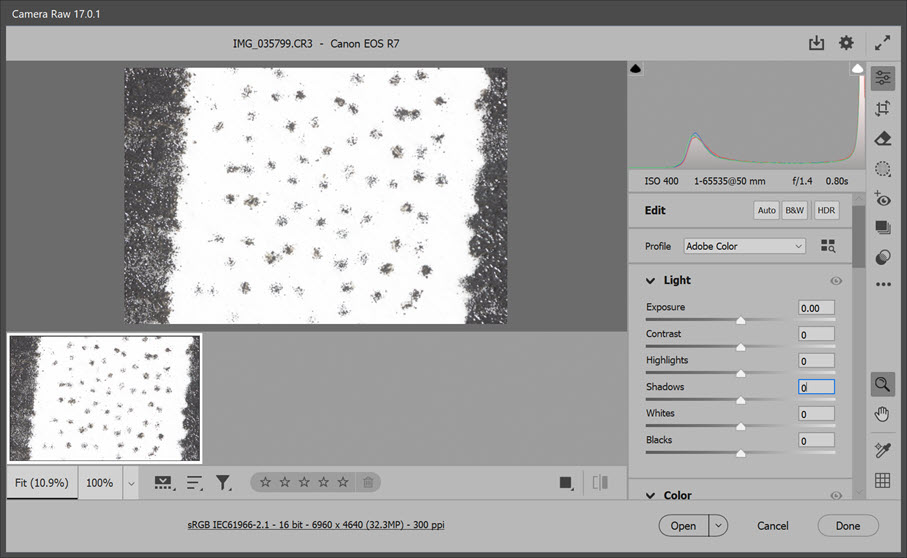Screen dimensions: 907x558
Task: Click the Convert and save image icon
Action: click(816, 43)
